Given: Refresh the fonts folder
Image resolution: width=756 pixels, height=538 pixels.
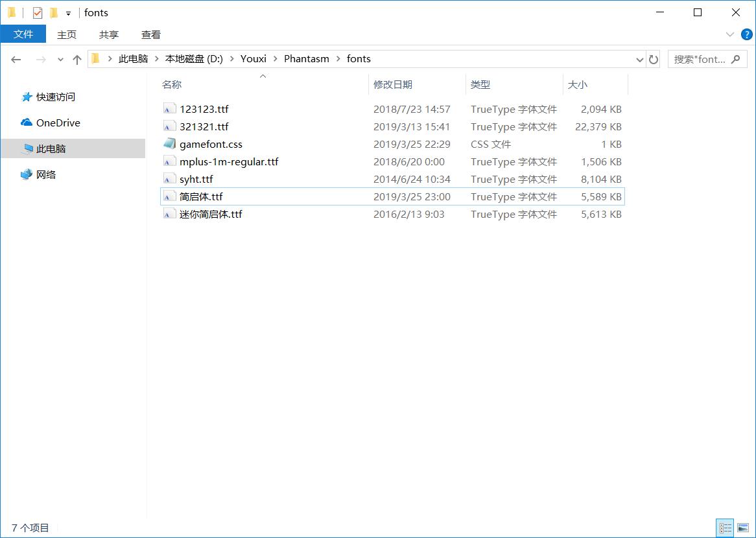Looking at the screenshot, I should click(654, 60).
